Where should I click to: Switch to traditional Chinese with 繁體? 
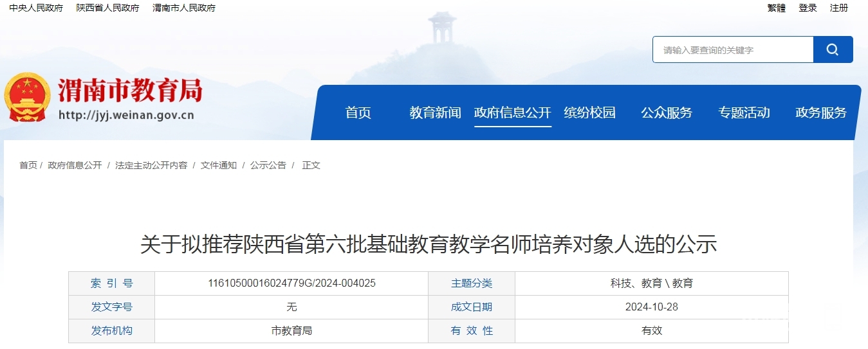tap(777, 8)
